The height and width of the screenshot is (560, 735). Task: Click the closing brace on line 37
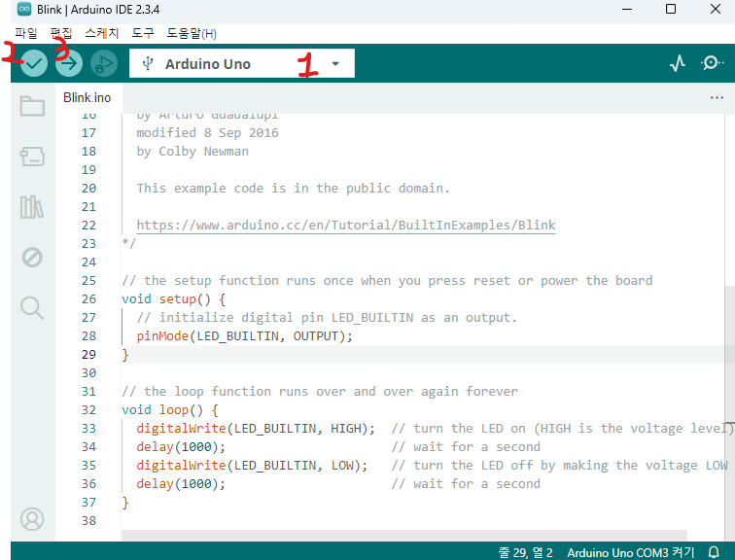coord(125,503)
